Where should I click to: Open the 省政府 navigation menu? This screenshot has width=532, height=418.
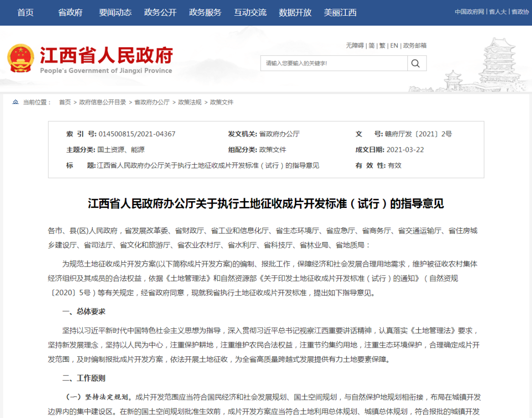coord(69,12)
